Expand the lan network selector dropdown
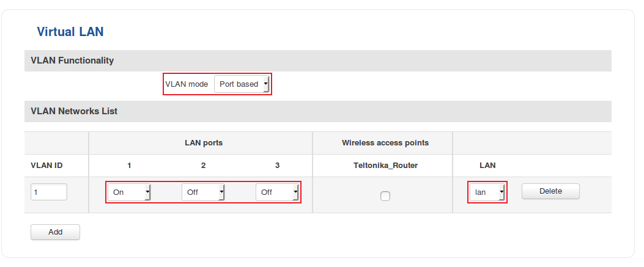This screenshot has height=267, width=644. (x=488, y=192)
